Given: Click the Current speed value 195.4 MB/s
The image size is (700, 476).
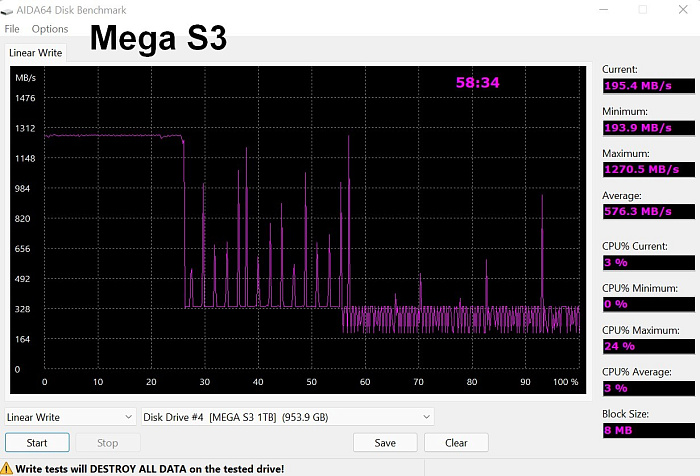Looking at the screenshot, I should pos(649,86).
